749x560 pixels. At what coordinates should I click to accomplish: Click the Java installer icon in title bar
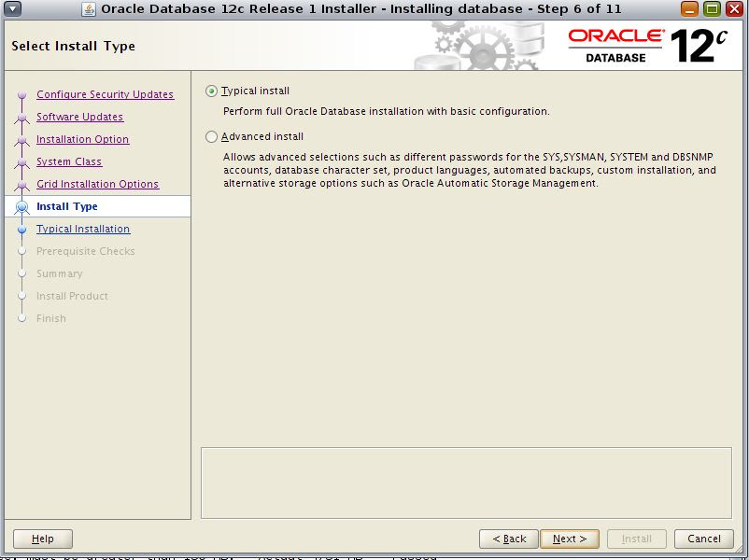pos(89,9)
